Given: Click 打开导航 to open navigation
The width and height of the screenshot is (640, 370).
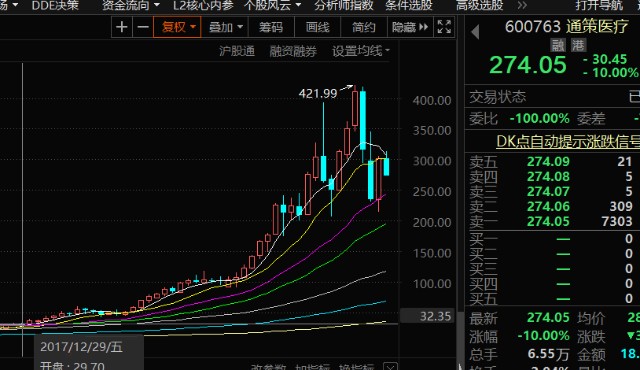Looking at the screenshot, I should (x=599, y=5).
